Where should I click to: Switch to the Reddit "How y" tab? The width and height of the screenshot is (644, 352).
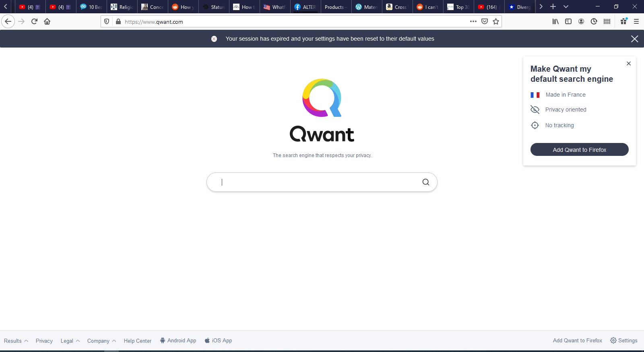(x=183, y=7)
